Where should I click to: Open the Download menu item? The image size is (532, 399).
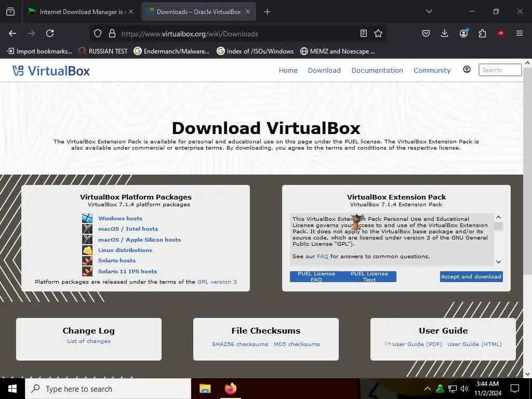[x=324, y=70]
